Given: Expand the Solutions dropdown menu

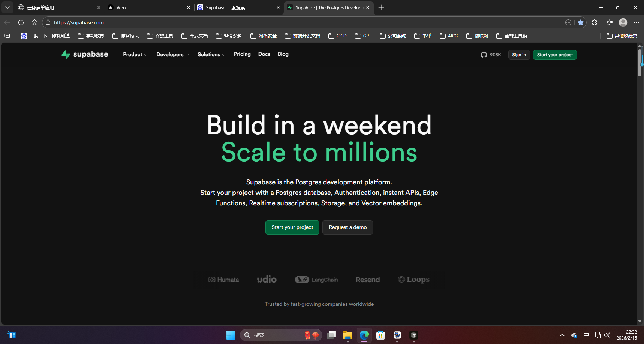Looking at the screenshot, I should [211, 55].
